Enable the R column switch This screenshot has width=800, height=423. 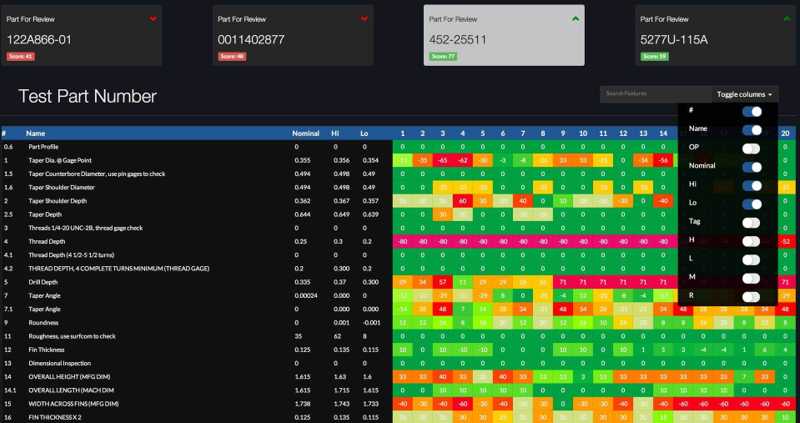(752, 296)
